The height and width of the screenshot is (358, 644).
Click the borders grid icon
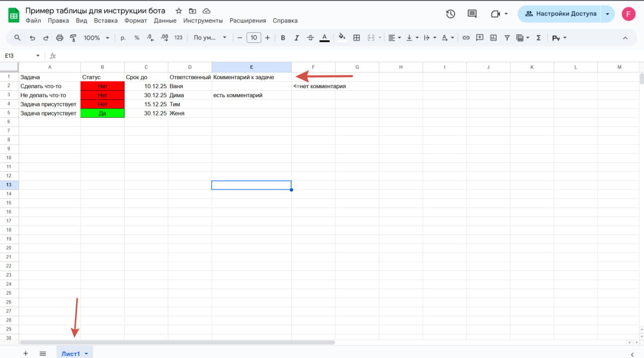[x=357, y=38]
